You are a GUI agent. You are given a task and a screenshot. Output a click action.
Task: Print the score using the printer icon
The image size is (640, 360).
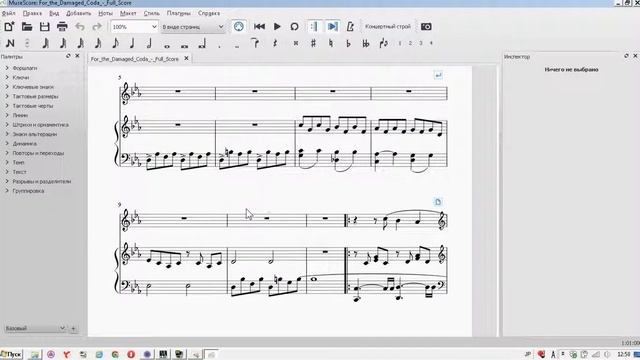[x=62, y=27]
